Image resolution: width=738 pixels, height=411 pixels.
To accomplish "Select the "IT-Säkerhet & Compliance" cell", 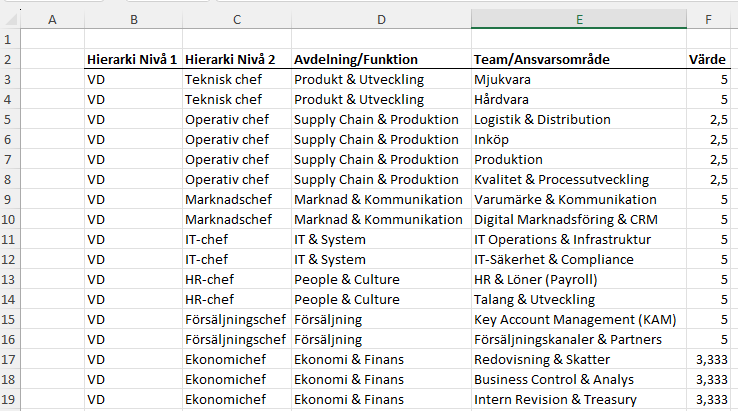I will pyautogui.click(x=553, y=260).
